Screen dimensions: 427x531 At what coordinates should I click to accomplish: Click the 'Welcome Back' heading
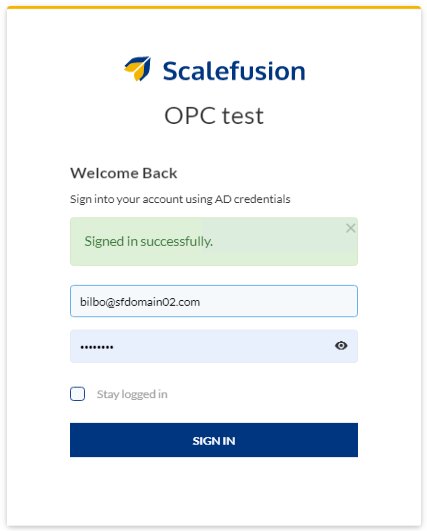(x=124, y=173)
